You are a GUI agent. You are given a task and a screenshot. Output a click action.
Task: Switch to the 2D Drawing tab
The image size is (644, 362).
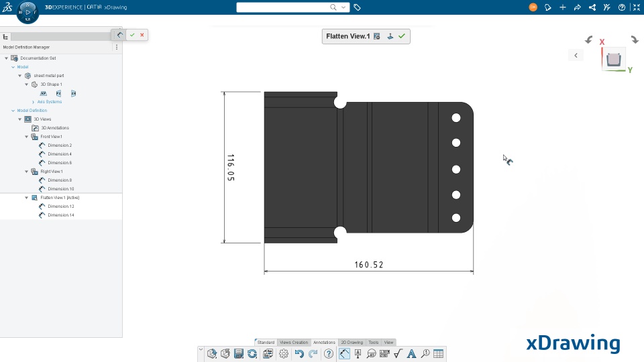pyautogui.click(x=352, y=343)
